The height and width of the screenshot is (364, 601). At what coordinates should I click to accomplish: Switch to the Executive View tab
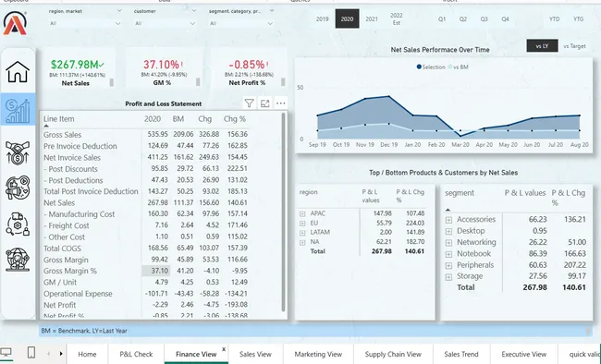tap(524, 354)
